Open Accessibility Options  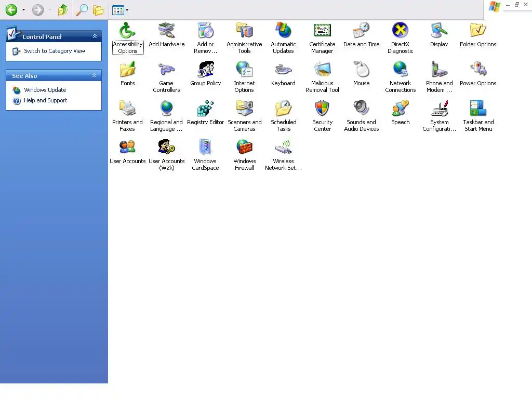tap(128, 38)
